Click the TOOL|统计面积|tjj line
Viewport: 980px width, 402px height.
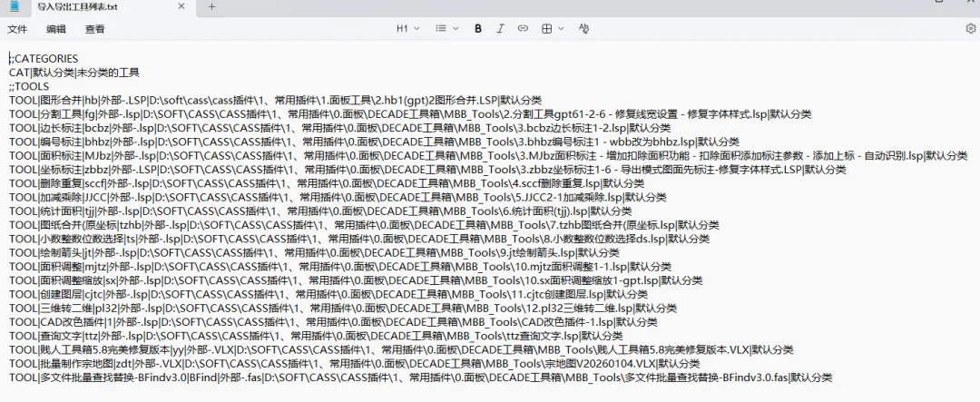click(320, 211)
